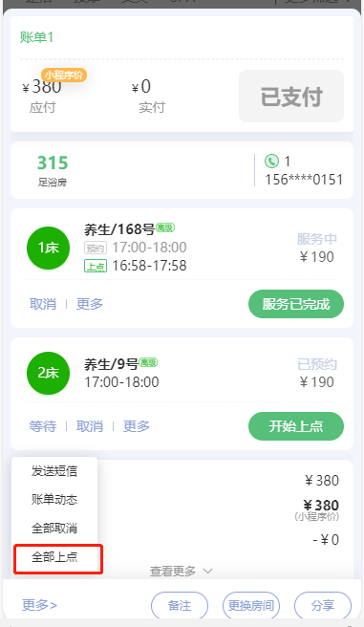Open the 更多> menu at bottom

39,605
